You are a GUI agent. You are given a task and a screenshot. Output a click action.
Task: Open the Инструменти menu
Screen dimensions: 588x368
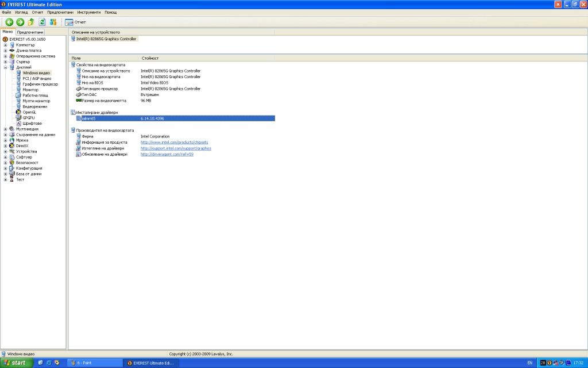pos(89,13)
